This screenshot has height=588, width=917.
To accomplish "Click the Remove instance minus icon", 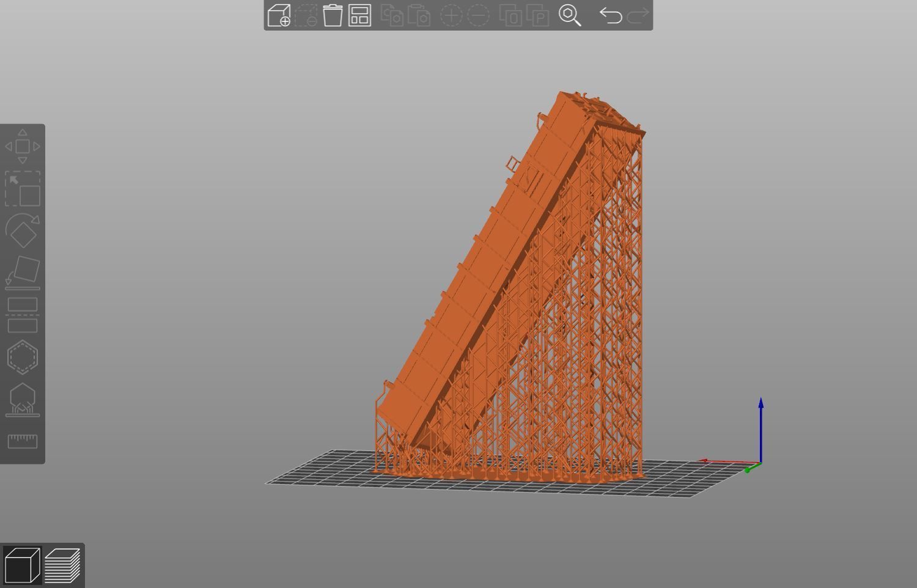I will (x=478, y=15).
